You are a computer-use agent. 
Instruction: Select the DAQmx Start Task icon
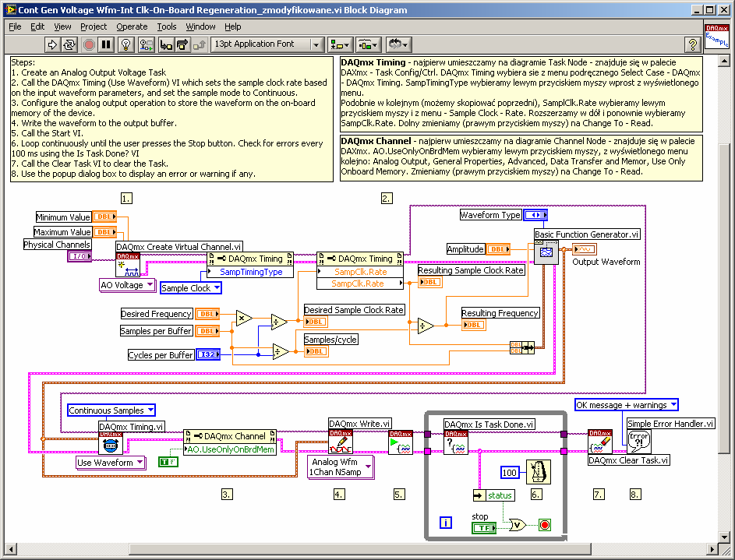tap(401, 442)
